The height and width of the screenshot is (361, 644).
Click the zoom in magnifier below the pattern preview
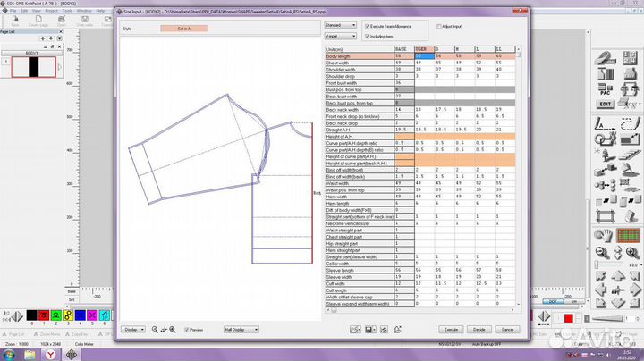pos(155,330)
